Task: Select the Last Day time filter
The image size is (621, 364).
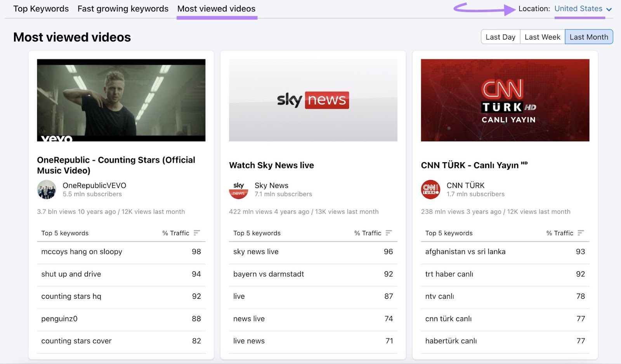Action: click(x=500, y=36)
